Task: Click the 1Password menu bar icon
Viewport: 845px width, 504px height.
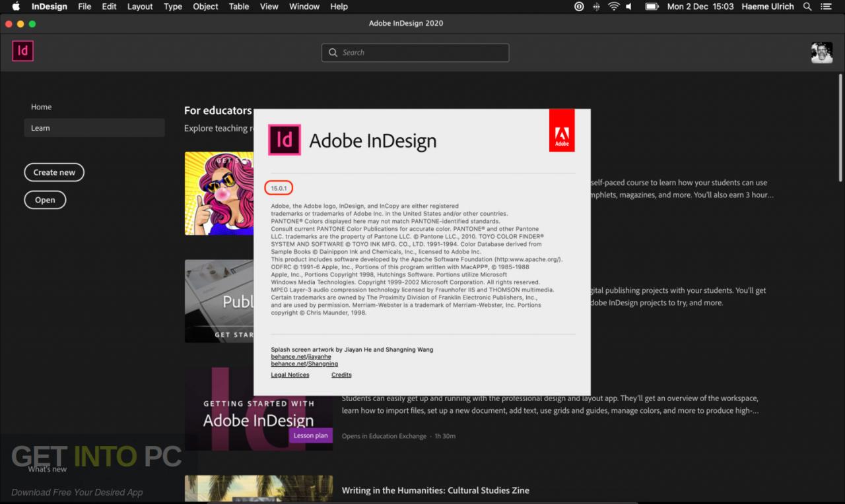Action: tap(579, 7)
